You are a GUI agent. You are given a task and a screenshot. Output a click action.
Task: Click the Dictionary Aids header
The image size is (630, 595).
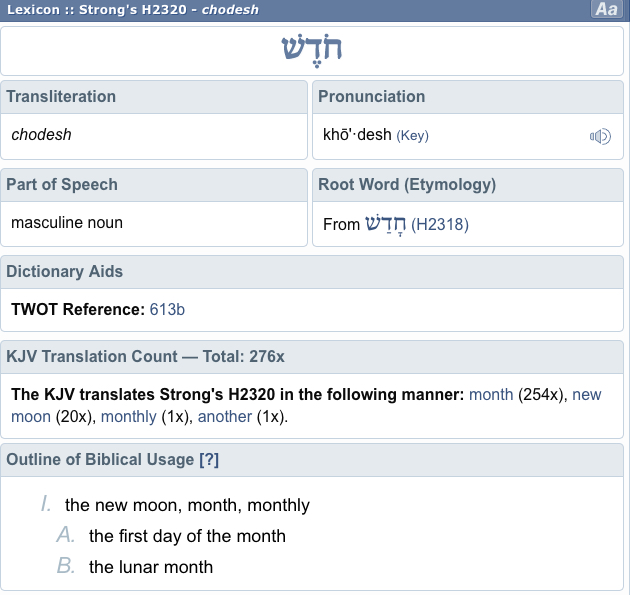[65, 272]
